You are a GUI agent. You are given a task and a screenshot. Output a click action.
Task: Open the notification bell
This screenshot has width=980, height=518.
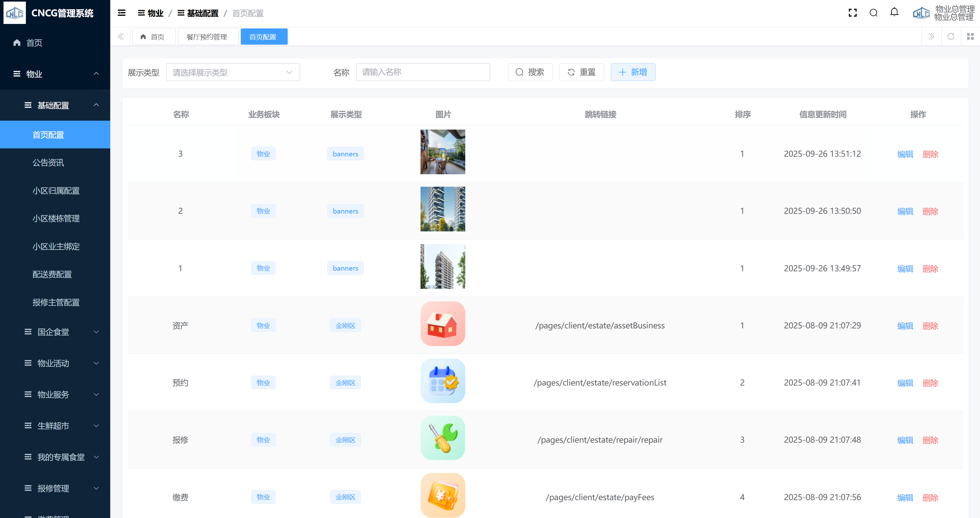pos(894,12)
